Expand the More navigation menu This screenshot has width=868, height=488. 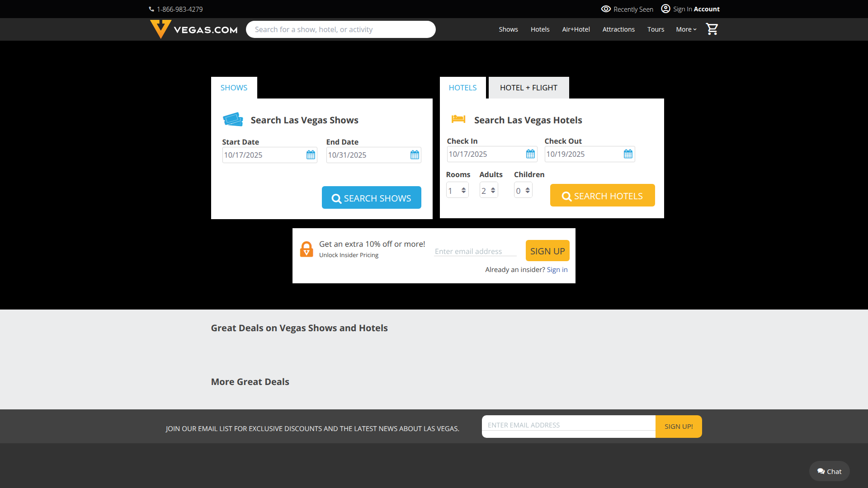tap(686, 29)
